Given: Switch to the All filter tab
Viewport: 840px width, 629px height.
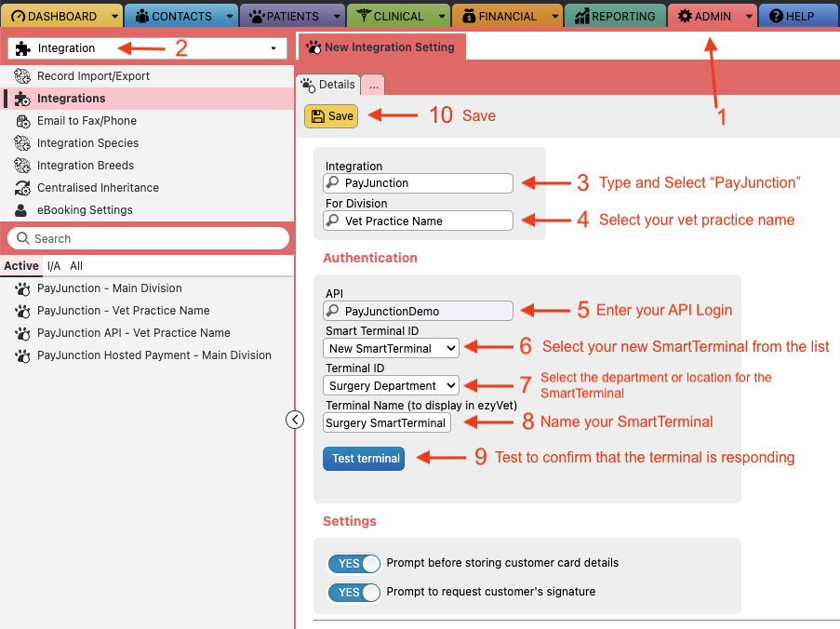Looking at the screenshot, I should coord(76,266).
